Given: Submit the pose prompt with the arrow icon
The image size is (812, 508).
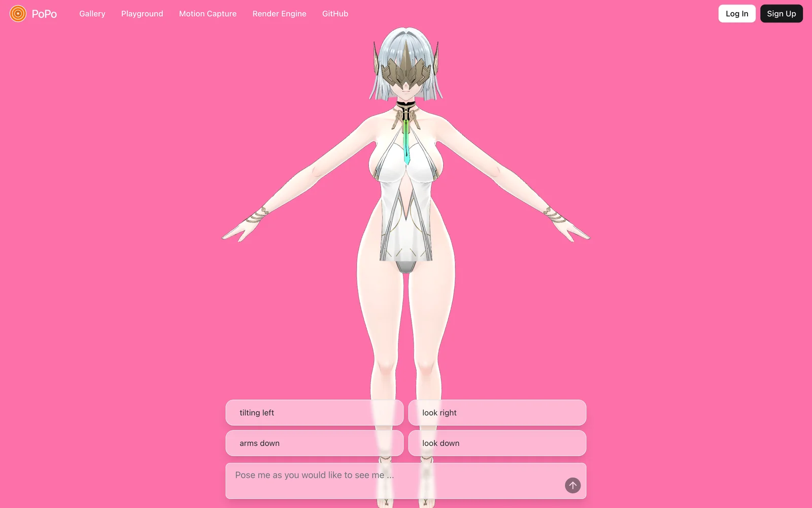Looking at the screenshot, I should (x=572, y=486).
